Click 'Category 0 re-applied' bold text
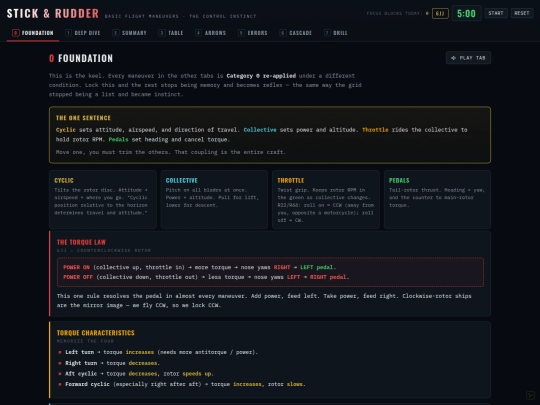540x405 pixels. 261,76
